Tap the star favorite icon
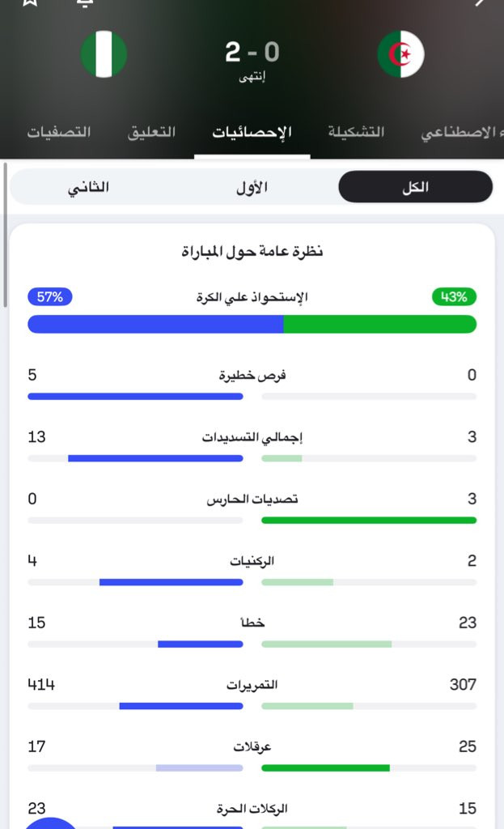504x829 pixels. [31, 2]
